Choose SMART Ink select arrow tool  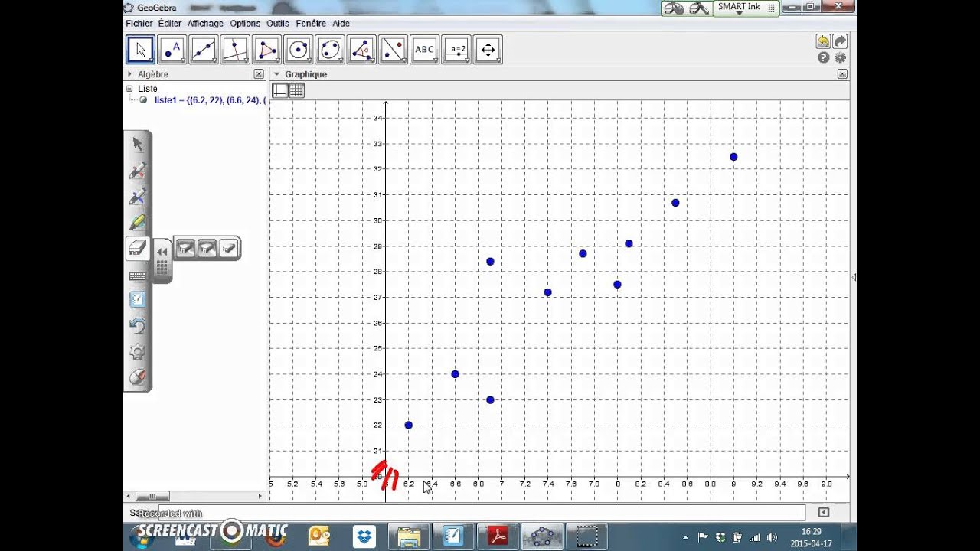(x=138, y=144)
